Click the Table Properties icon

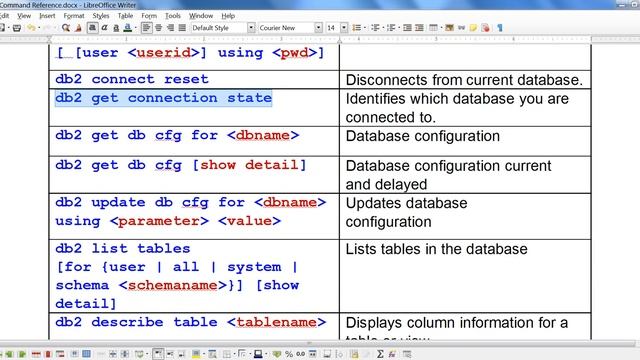407,354
